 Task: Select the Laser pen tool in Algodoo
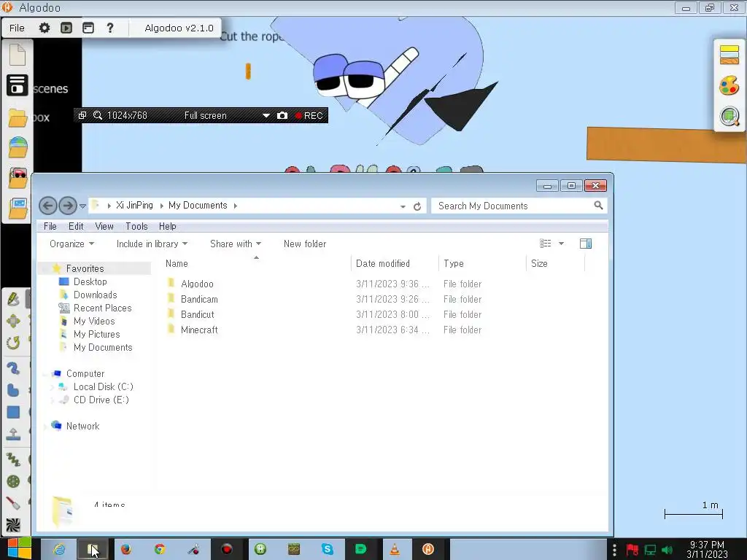[x=13, y=503]
